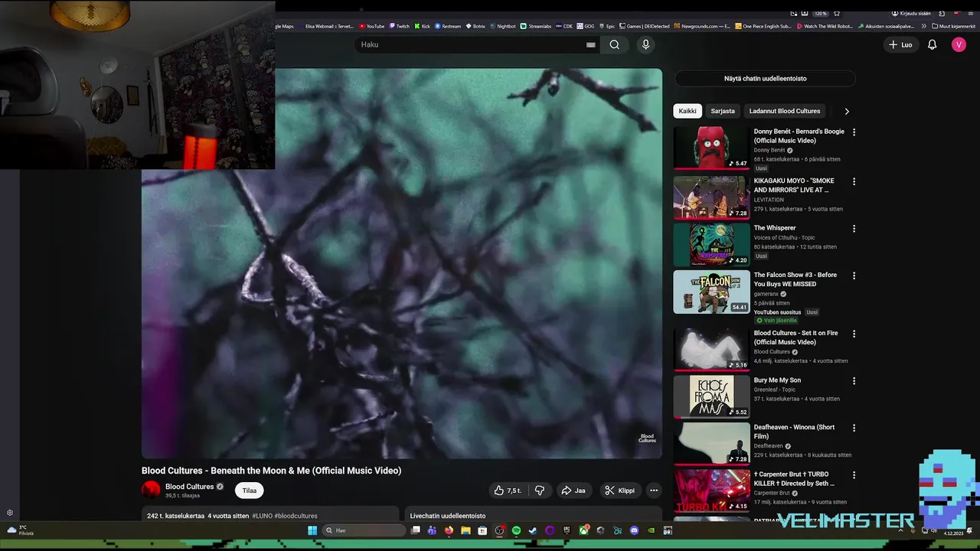Open the KIKAGAKU MOYO Smoke and Mirrors title
Screen dimensions: 980x551
(794, 185)
